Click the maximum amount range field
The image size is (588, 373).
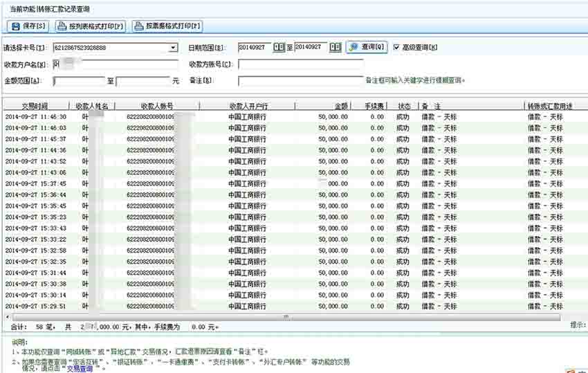[143, 81]
